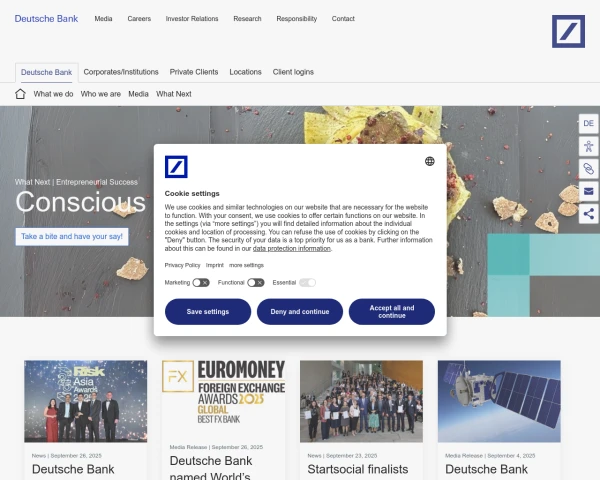This screenshot has height=480, width=600.
Task: Enable the Functional cookies toggle
Action: click(256, 283)
